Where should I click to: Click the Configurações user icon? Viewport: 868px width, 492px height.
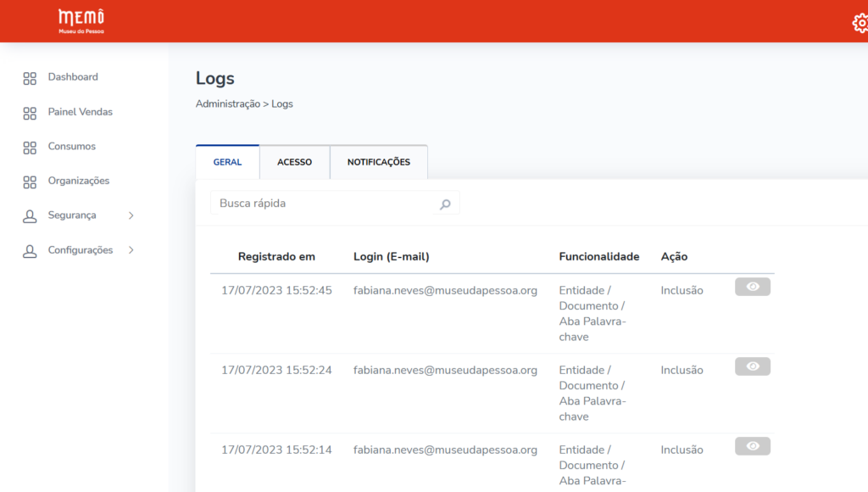[x=30, y=251]
